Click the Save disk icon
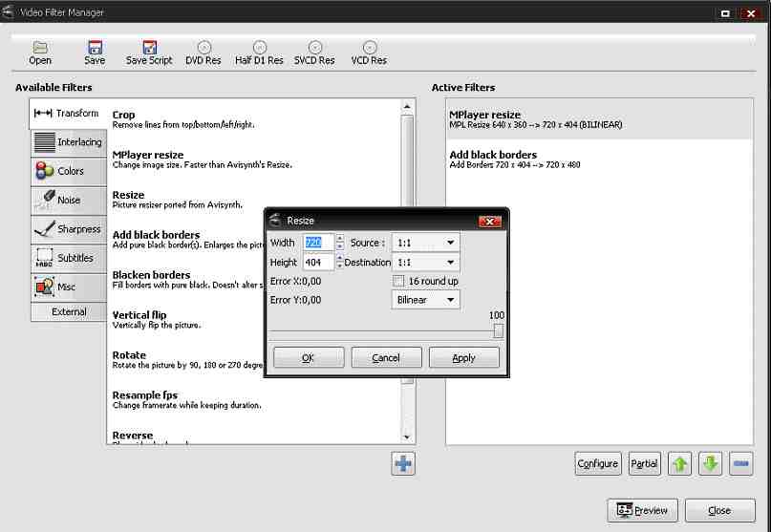Screen dimensions: 771x532 (x=95, y=48)
